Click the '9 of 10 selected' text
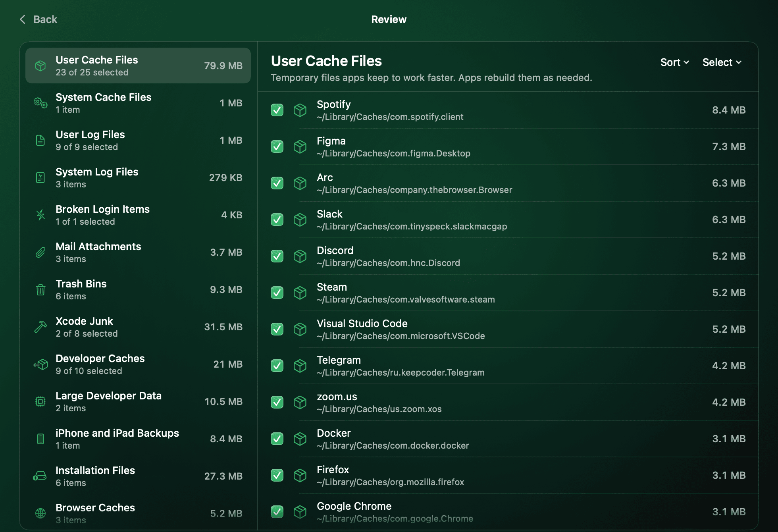Image resolution: width=778 pixels, height=532 pixels. pyautogui.click(x=89, y=371)
